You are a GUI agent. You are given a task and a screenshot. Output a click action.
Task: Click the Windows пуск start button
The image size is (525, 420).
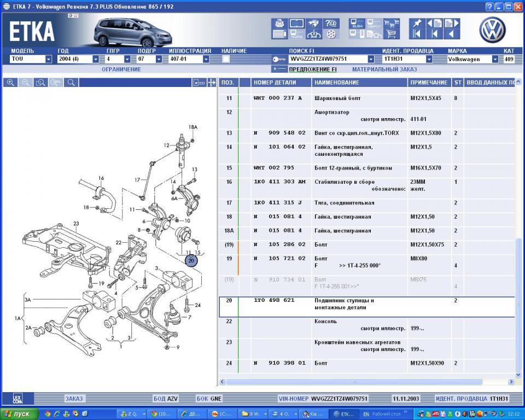click(x=20, y=414)
